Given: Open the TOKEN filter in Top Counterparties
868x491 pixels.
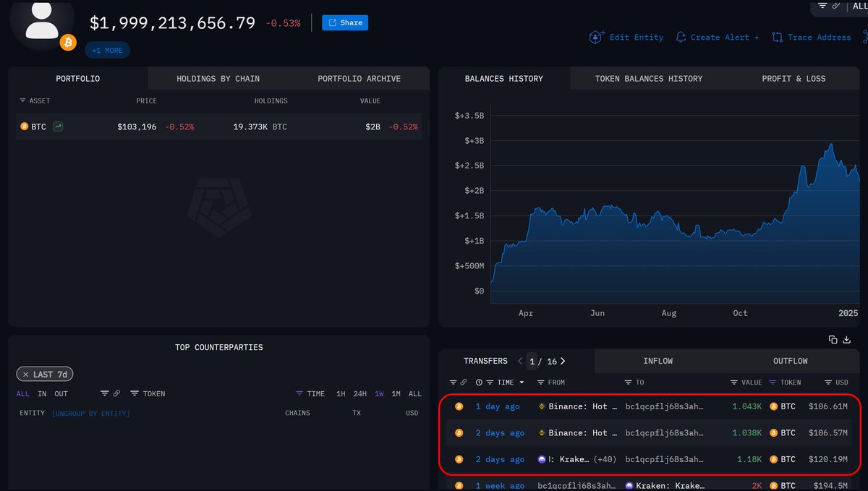Looking at the screenshot, I should click(x=148, y=393).
